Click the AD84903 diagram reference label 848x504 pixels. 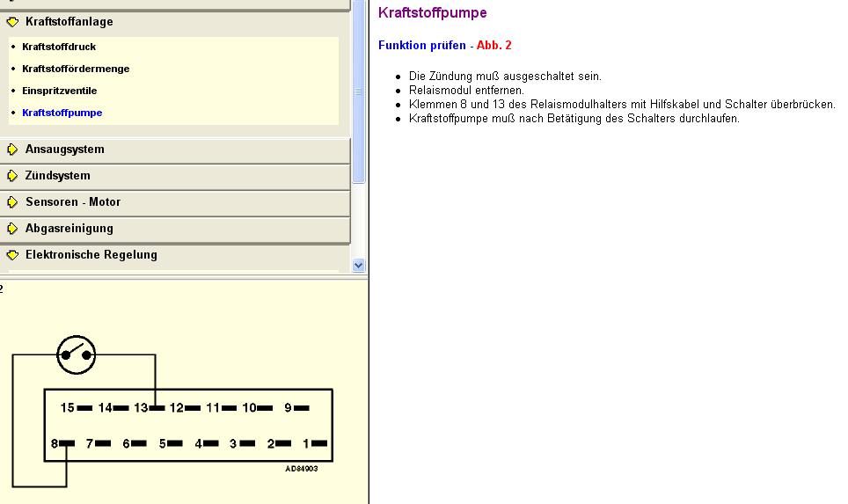click(x=301, y=469)
